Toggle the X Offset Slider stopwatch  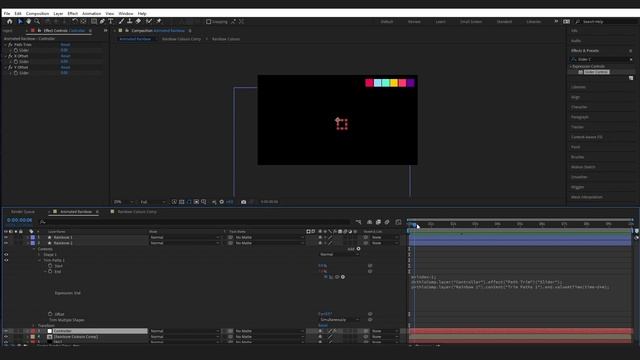click(16, 62)
